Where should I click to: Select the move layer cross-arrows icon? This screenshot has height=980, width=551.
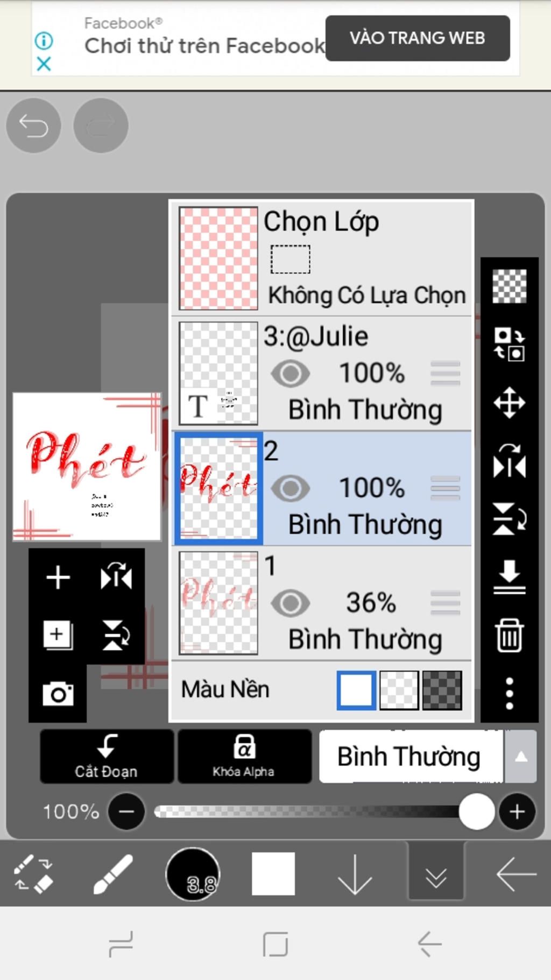point(509,403)
